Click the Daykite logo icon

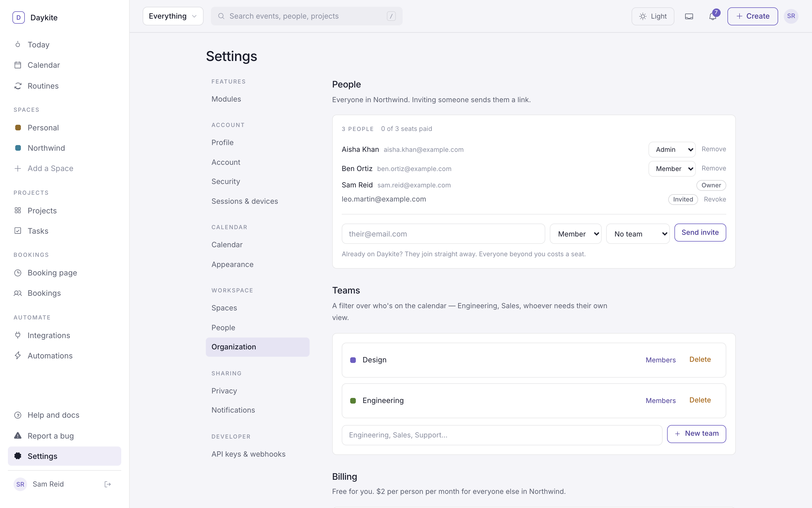point(18,17)
